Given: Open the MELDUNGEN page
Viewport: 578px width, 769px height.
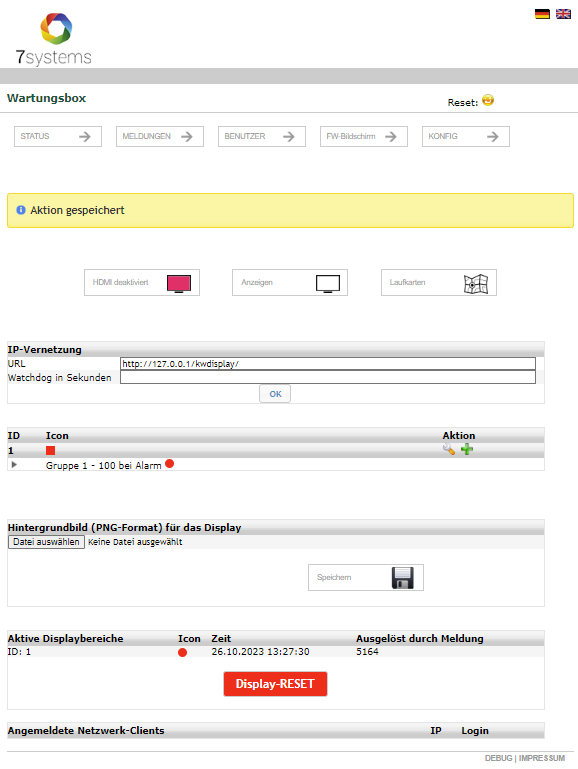Looking at the screenshot, I should pos(160,136).
